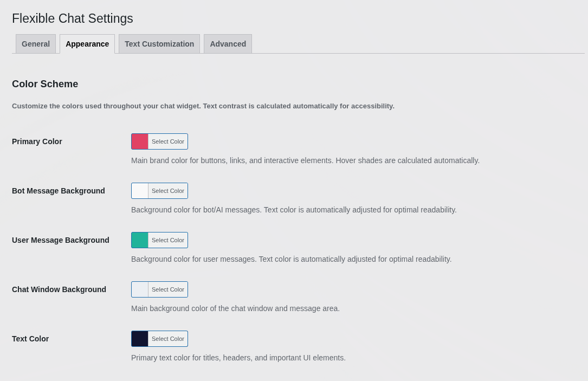Screen dimensions: 588x381
Task: Open the Text Customization tab
Action: [x=159, y=44]
